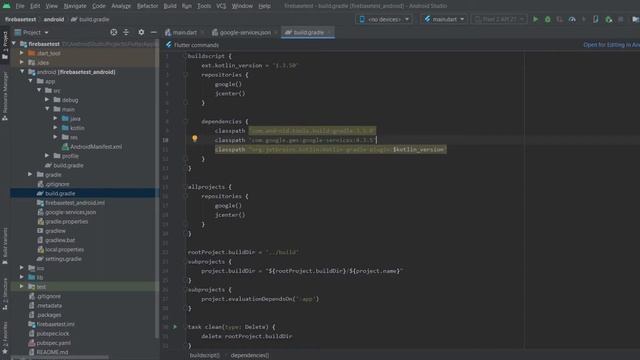Expand the kotlin folder in the tree

coord(56,128)
